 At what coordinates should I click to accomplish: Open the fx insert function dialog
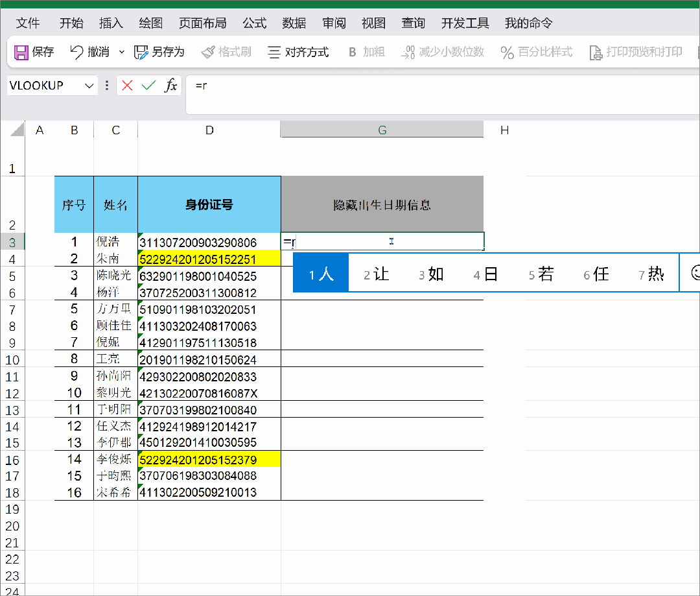click(x=171, y=85)
